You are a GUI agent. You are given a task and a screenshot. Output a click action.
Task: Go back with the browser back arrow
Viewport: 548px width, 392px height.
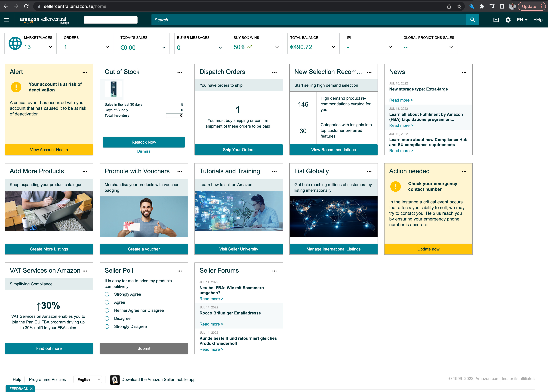pos(6,6)
